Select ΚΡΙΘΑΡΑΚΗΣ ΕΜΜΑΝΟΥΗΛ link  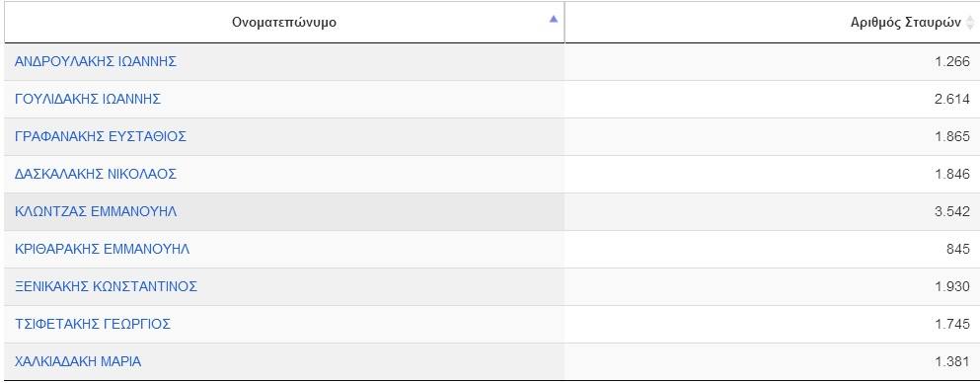coord(102,249)
